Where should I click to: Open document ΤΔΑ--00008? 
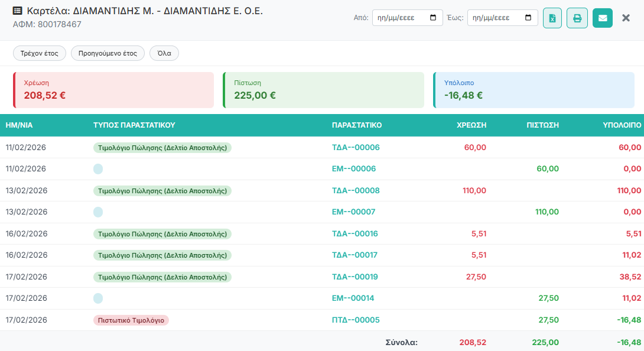pyautogui.click(x=356, y=190)
